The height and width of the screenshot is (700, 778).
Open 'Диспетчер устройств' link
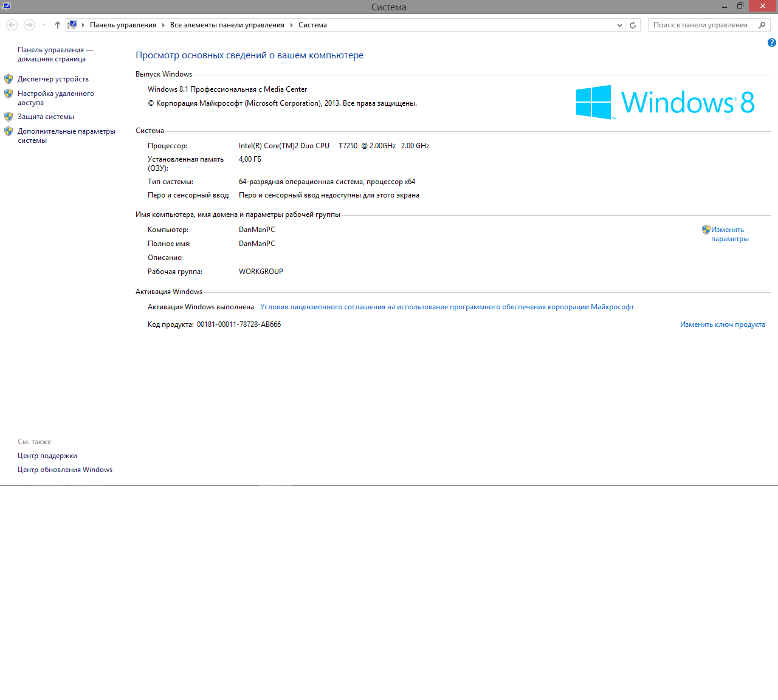(x=53, y=79)
